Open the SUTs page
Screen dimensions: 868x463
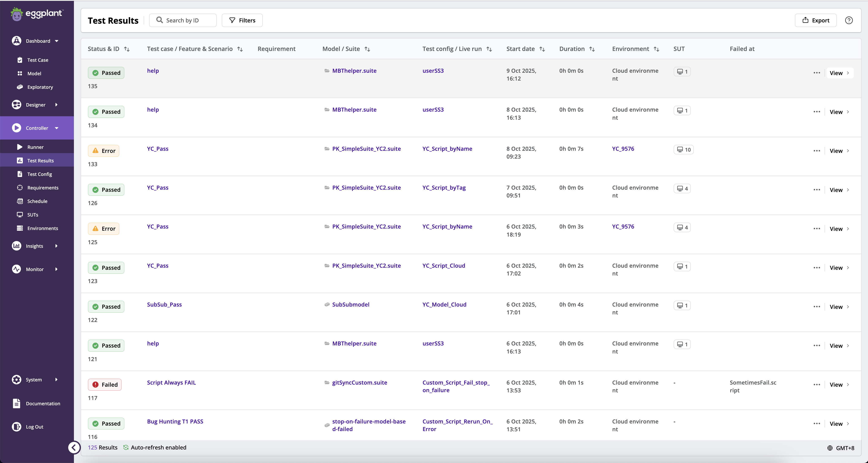pyautogui.click(x=32, y=214)
